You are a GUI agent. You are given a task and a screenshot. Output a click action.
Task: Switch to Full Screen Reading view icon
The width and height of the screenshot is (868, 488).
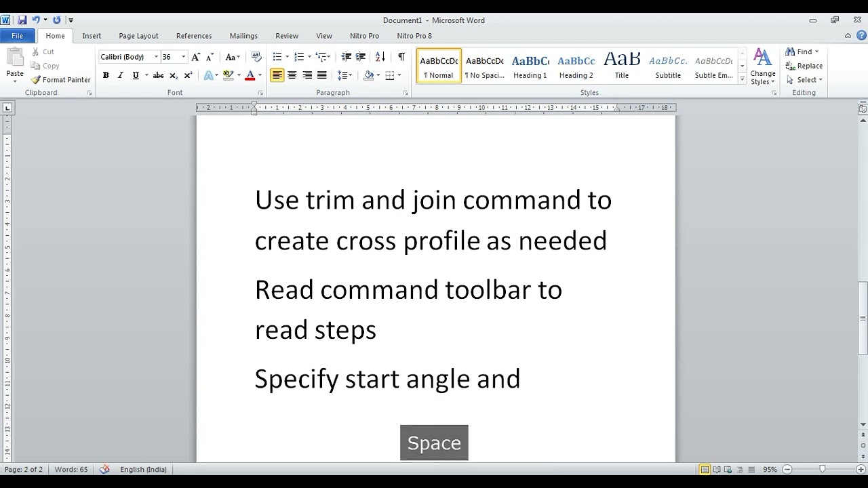(x=717, y=469)
